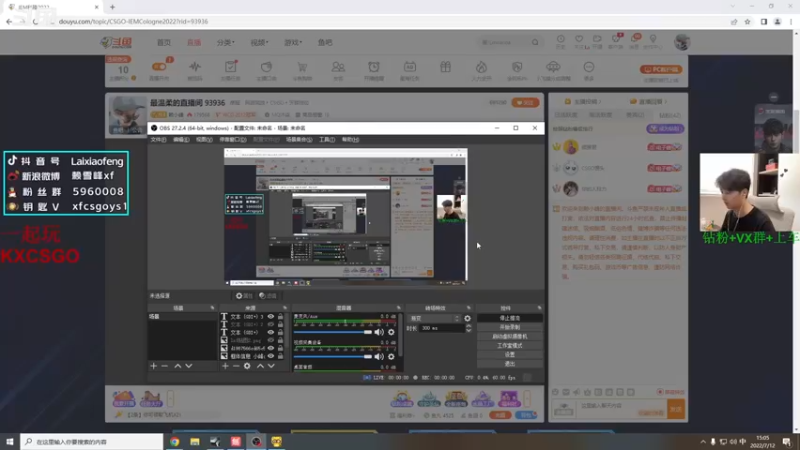Open the OBS 编辑(E) menu
Screen dimensions: 800x450
pos(181,139)
